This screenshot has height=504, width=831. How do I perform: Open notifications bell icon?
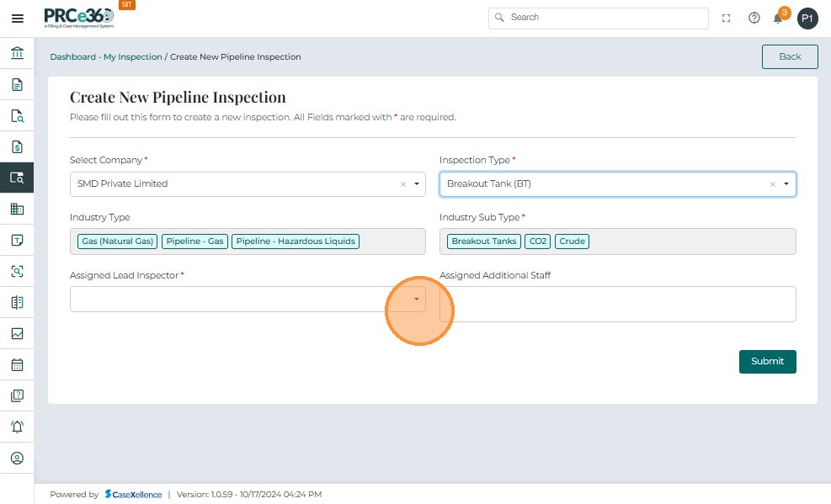777,19
